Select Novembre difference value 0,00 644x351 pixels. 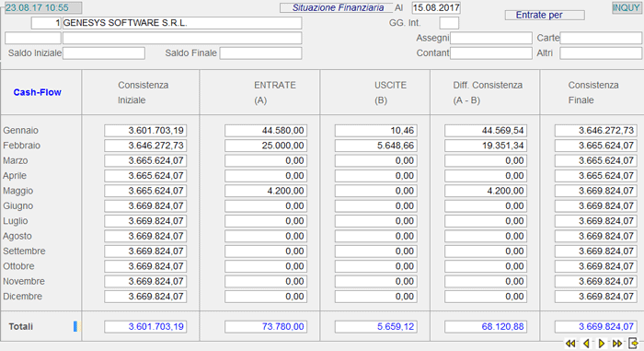(486, 282)
